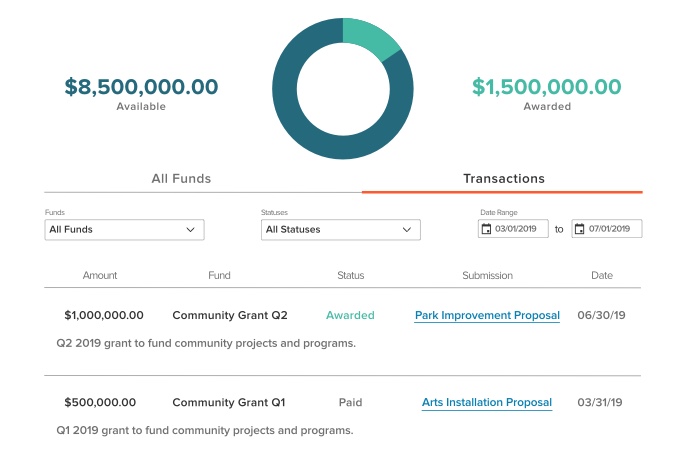Sort by the Submission column header
Image resolution: width=685 pixels, height=465 pixels.
(487, 276)
